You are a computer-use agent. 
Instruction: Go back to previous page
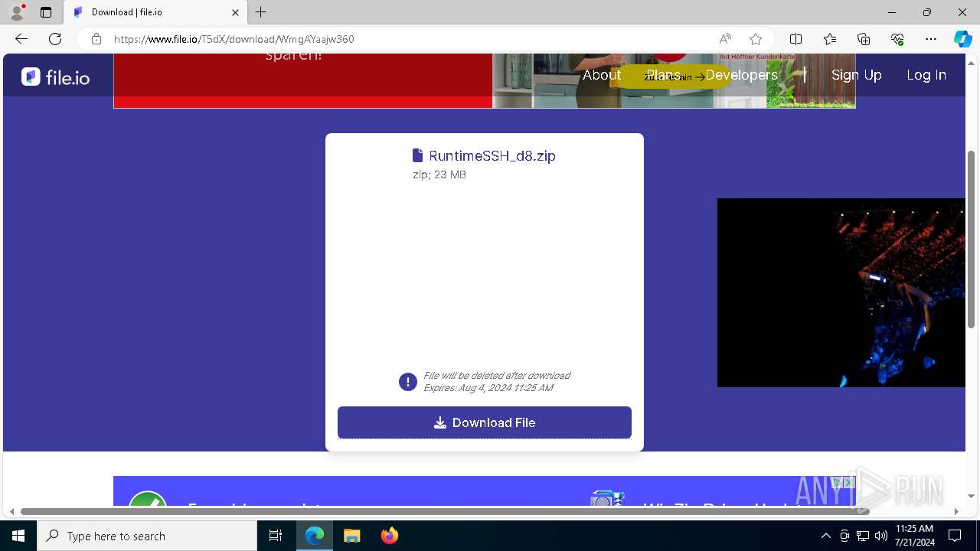[21, 39]
